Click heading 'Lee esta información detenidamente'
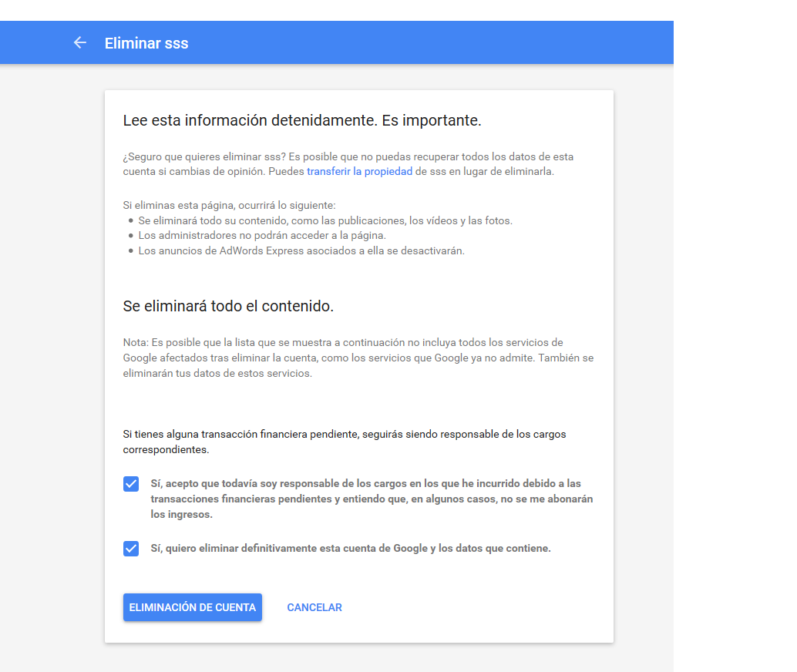The height and width of the screenshot is (672, 797). [302, 120]
